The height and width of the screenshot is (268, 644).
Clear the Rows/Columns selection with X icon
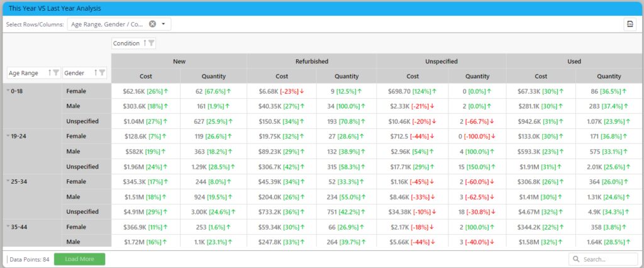(152, 24)
